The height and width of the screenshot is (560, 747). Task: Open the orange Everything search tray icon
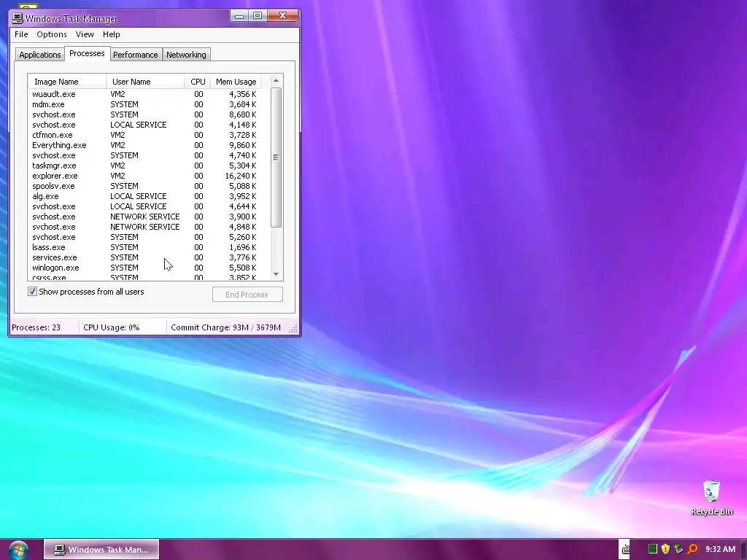pos(692,549)
